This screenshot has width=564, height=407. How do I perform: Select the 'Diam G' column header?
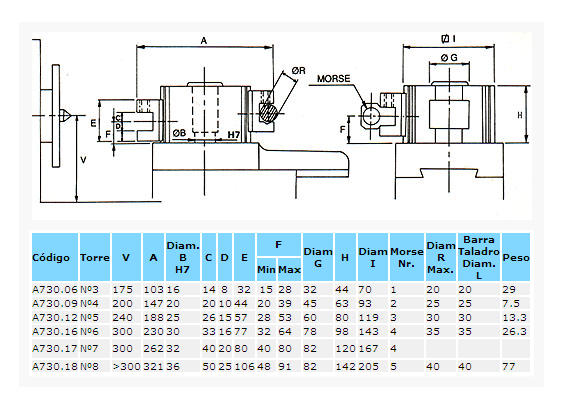[318, 257]
